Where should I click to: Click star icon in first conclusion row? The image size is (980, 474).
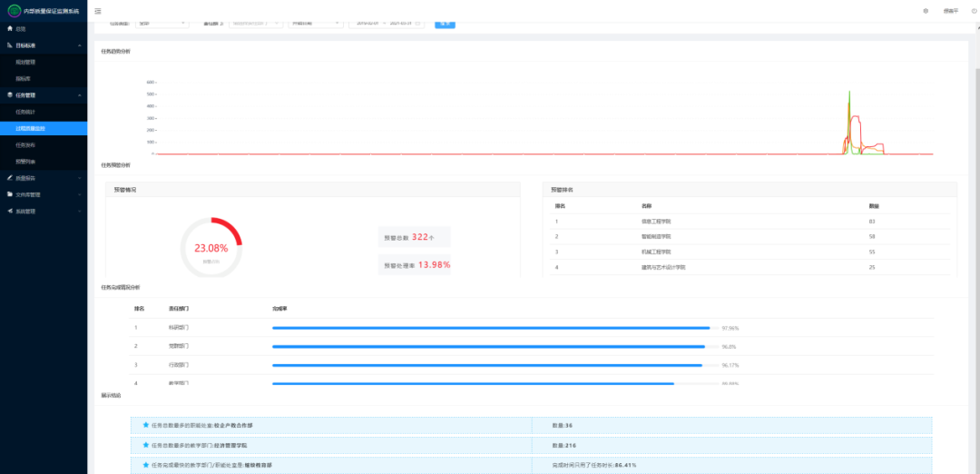(x=145, y=425)
